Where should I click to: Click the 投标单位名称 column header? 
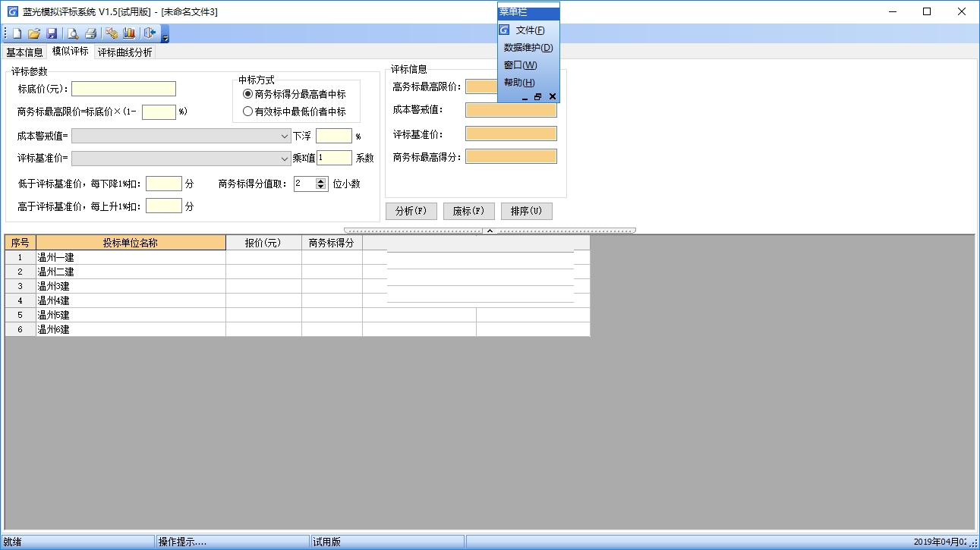pos(131,243)
